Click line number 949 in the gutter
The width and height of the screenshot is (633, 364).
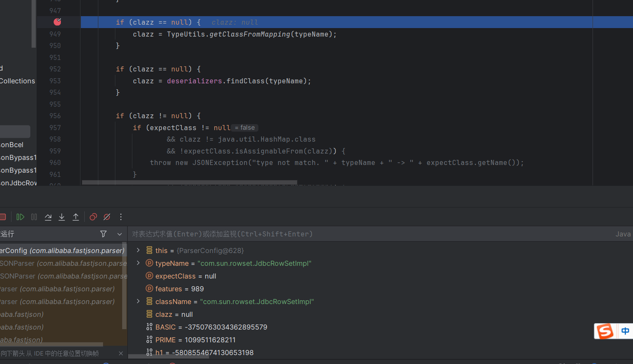55,34
